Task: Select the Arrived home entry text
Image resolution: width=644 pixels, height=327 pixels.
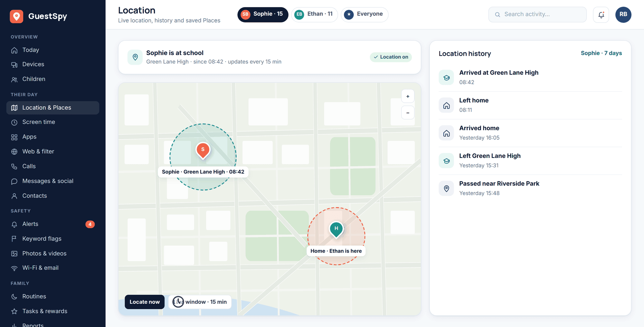Action: 479,128
